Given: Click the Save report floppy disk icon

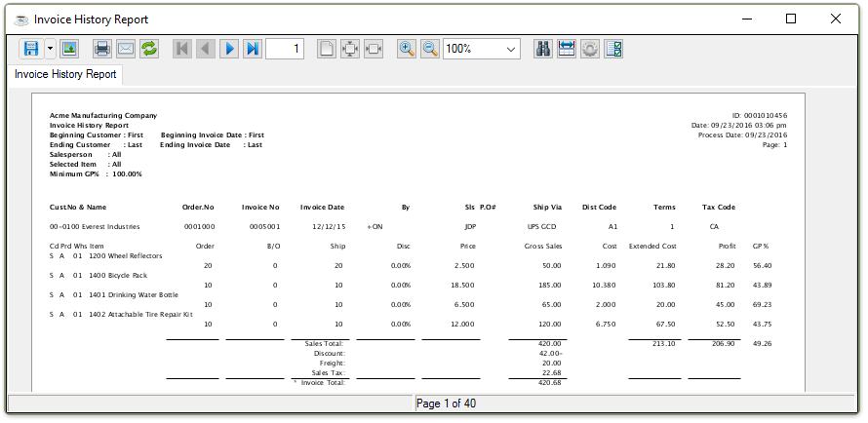Looking at the screenshot, I should [31, 49].
